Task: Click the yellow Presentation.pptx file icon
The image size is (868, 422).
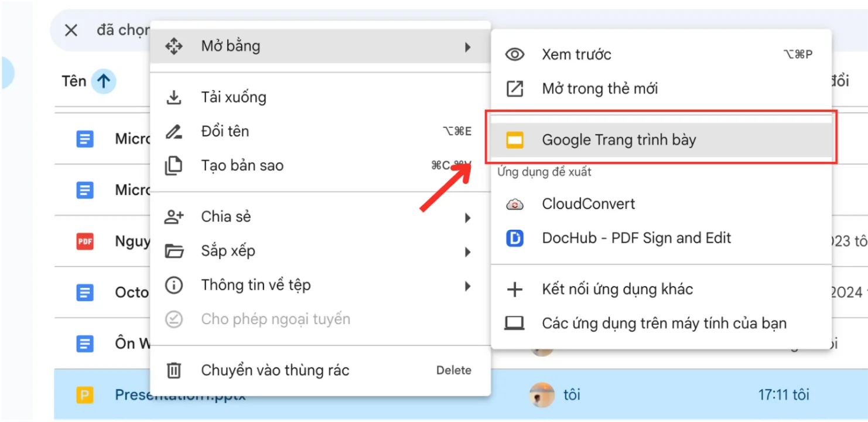Action: (x=85, y=395)
